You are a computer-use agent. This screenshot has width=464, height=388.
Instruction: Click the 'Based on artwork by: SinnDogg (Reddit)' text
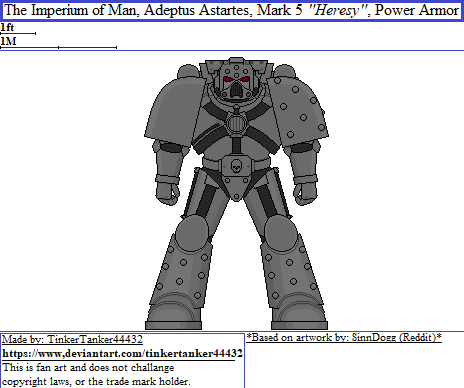point(344,337)
